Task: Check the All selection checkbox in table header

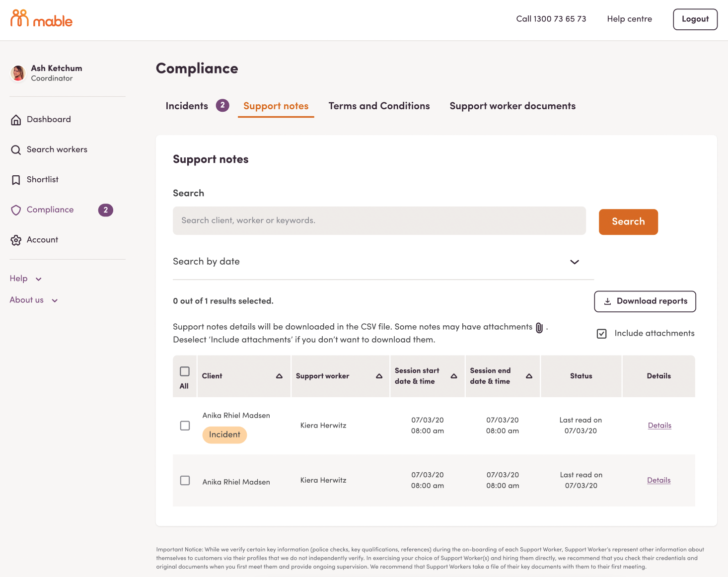Action: 185,370
